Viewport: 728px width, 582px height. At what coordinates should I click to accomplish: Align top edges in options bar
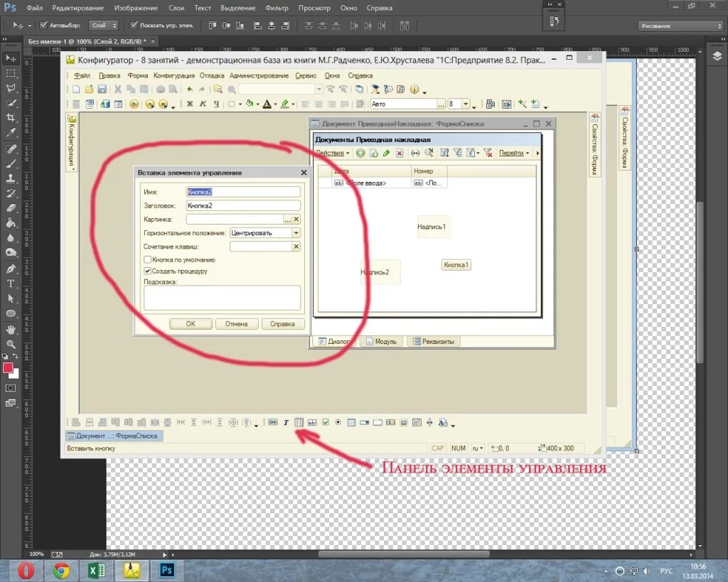(212, 26)
